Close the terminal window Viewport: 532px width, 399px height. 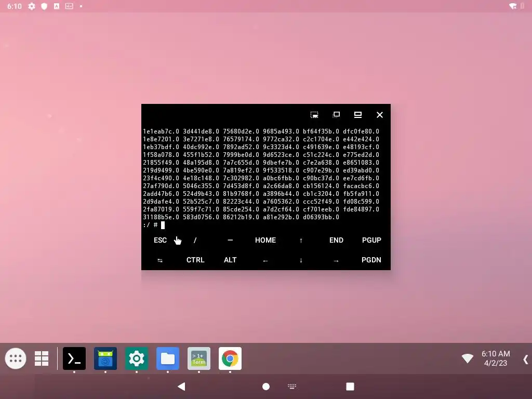380,115
